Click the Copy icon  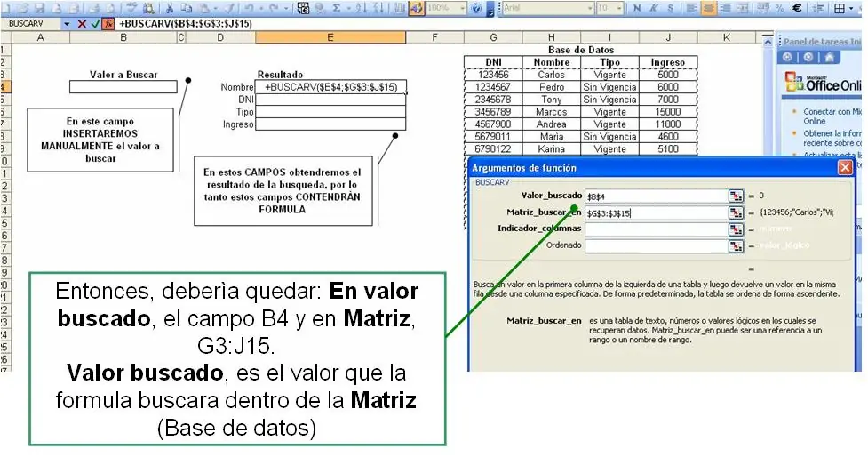[187, 8]
